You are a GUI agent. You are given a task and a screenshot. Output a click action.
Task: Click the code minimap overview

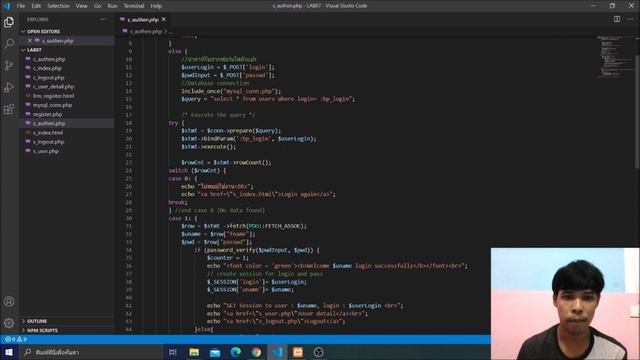[x=614, y=57]
